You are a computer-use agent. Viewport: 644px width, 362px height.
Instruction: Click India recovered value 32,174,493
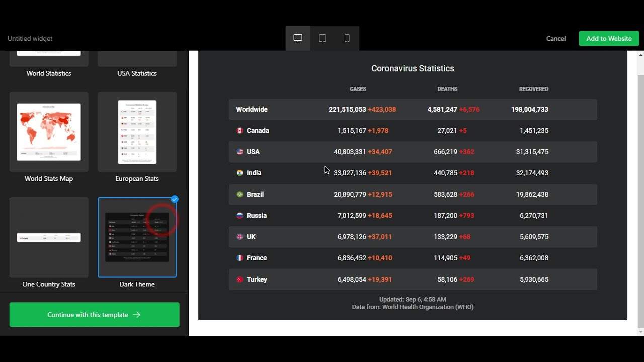(532, 173)
